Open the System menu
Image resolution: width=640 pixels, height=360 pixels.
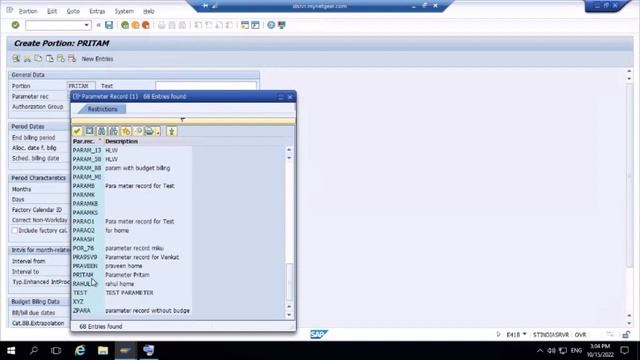point(124,11)
